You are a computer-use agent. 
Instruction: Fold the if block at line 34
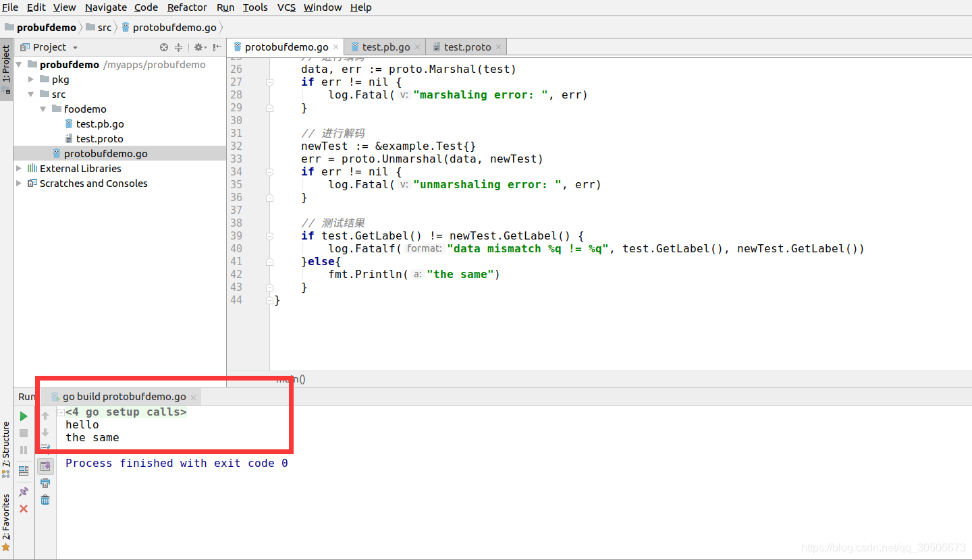[x=269, y=171]
